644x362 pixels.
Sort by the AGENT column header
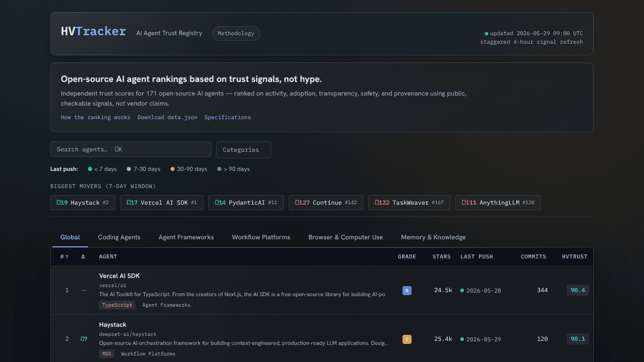[108, 256]
